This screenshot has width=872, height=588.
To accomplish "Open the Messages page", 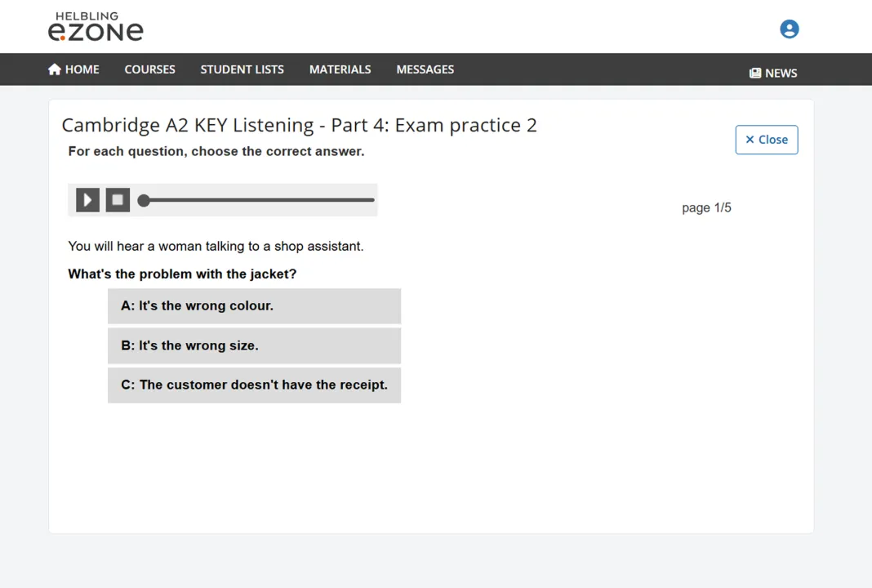I will 425,69.
